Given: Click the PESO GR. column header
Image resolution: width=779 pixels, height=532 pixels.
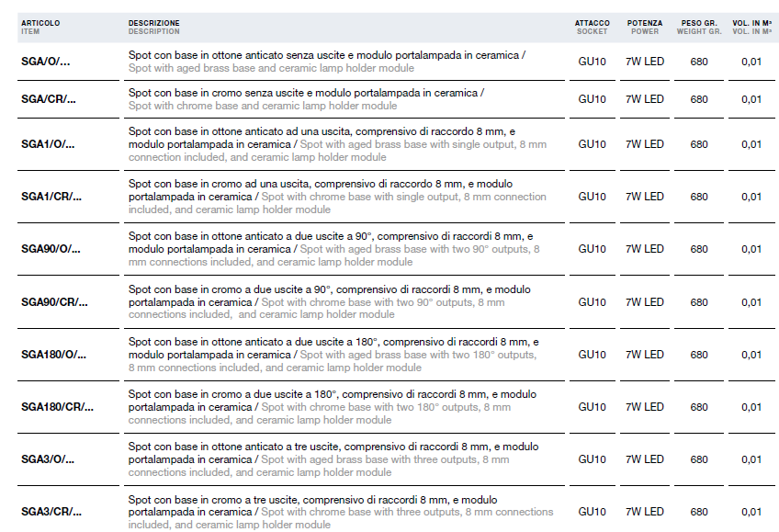Looking at the screenshot, I should coord(699,28).
